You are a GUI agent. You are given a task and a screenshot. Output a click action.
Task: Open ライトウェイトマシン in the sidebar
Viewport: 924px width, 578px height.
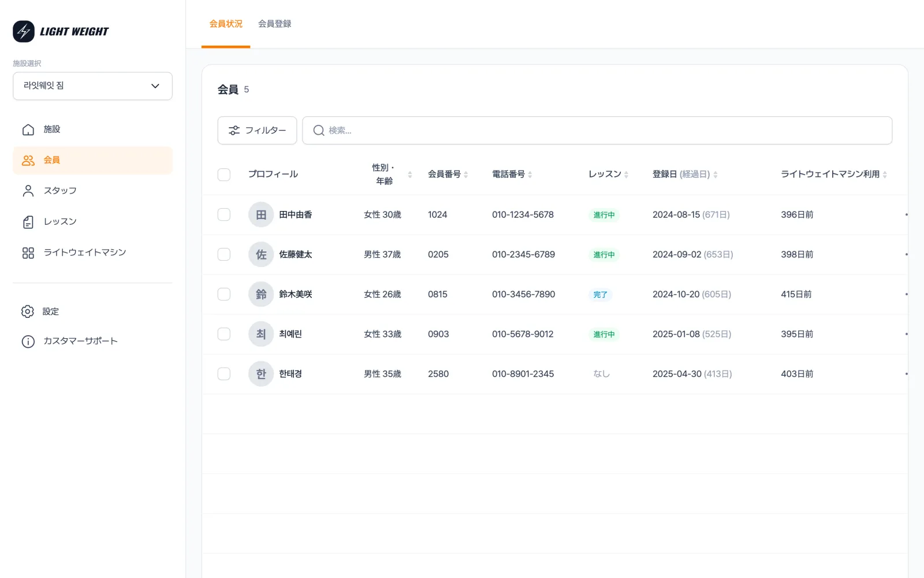(92, 253)
